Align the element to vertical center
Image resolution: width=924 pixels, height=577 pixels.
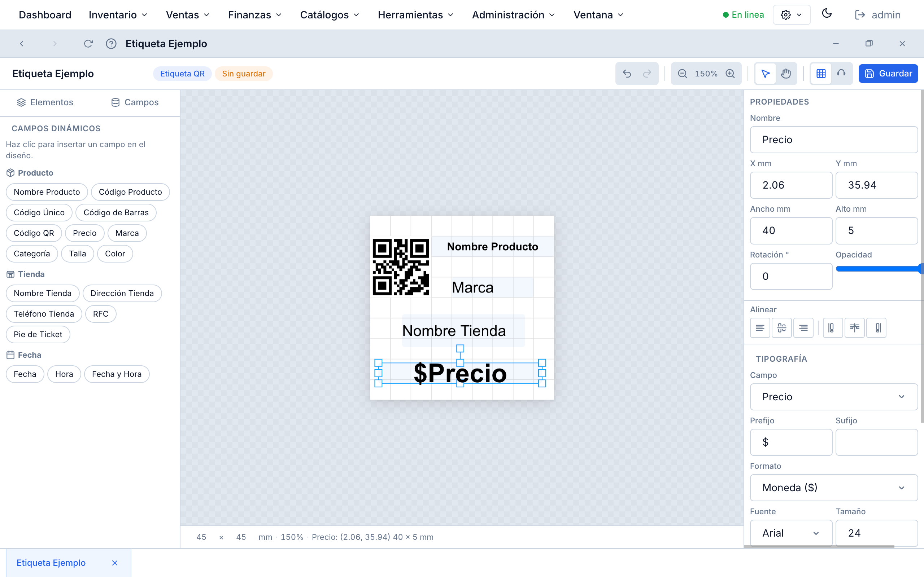(x=854, y=327)
